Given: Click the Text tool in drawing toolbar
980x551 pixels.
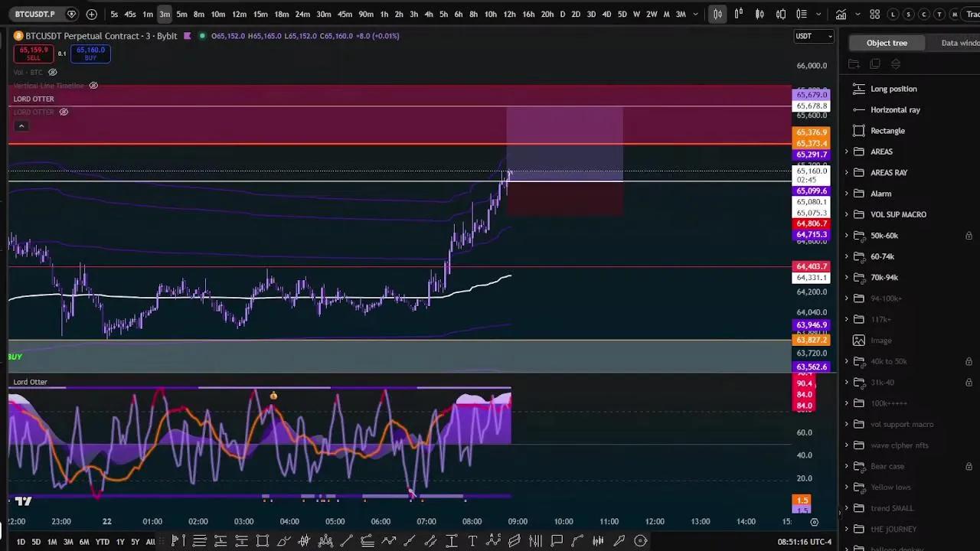Looking at the screenshot, I should 472,541.
